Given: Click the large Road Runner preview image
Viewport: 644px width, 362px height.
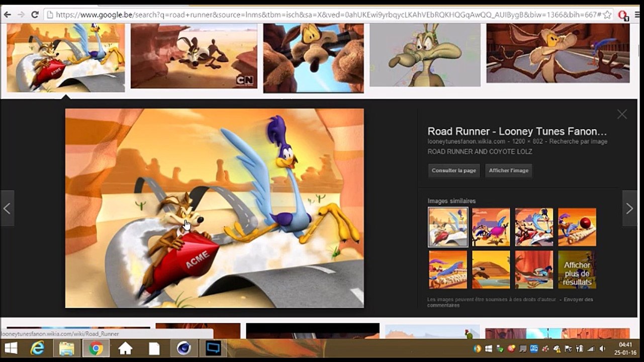Looking at the screenshot, I should tap(214, 208).
